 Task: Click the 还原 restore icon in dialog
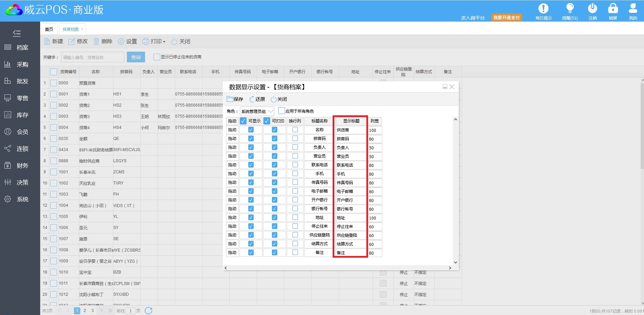pyautogui.click(x=252, y=99)
